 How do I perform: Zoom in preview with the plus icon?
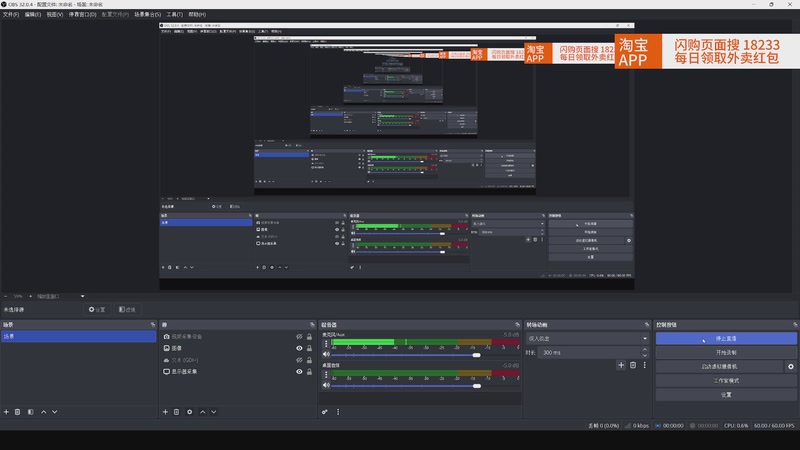tap(30, 296)
